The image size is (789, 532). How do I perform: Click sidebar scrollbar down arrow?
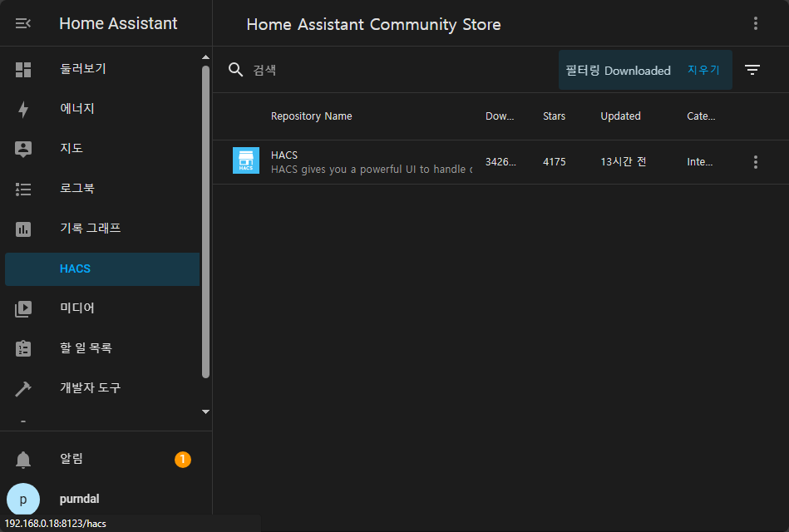(x=205, y=411)
